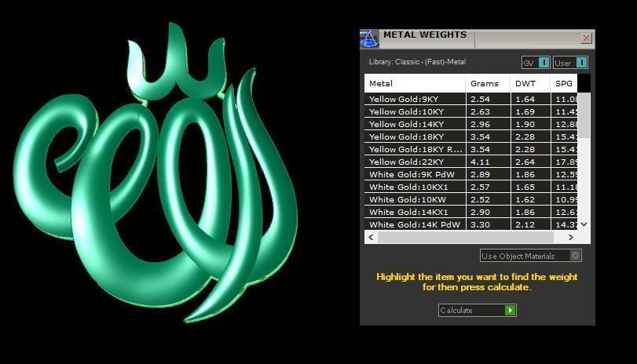Select the White Gold:14K PdW row
Viewport: 637px width, 364px height.
(x=470, y=224)
